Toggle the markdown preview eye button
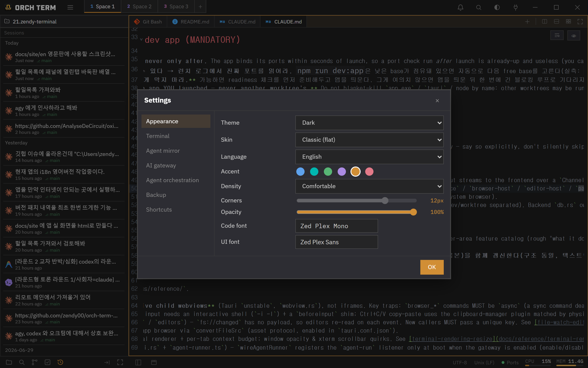 (574, 35)
